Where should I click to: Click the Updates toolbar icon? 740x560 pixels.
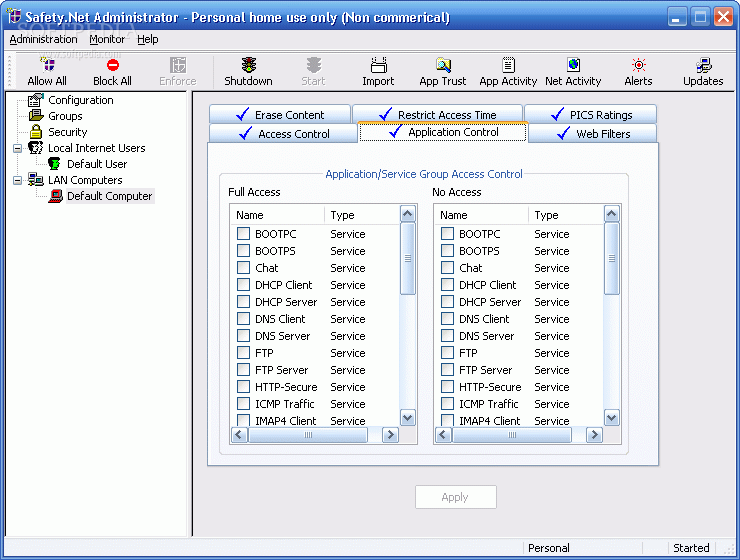point(704,65)
